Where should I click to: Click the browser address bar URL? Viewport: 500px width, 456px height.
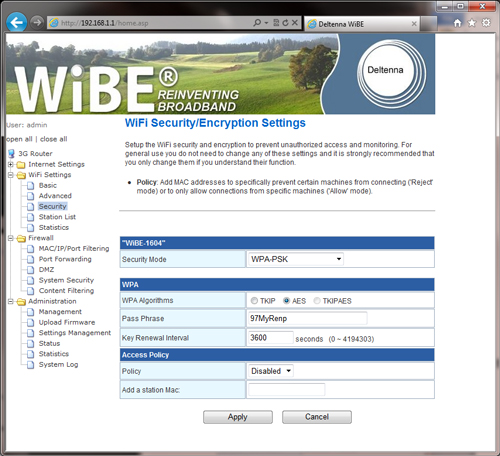105,23
